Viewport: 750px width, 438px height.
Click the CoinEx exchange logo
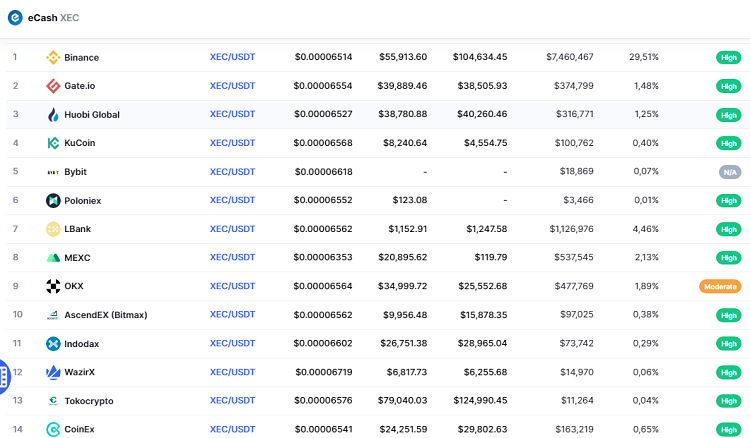pos(53,430)
